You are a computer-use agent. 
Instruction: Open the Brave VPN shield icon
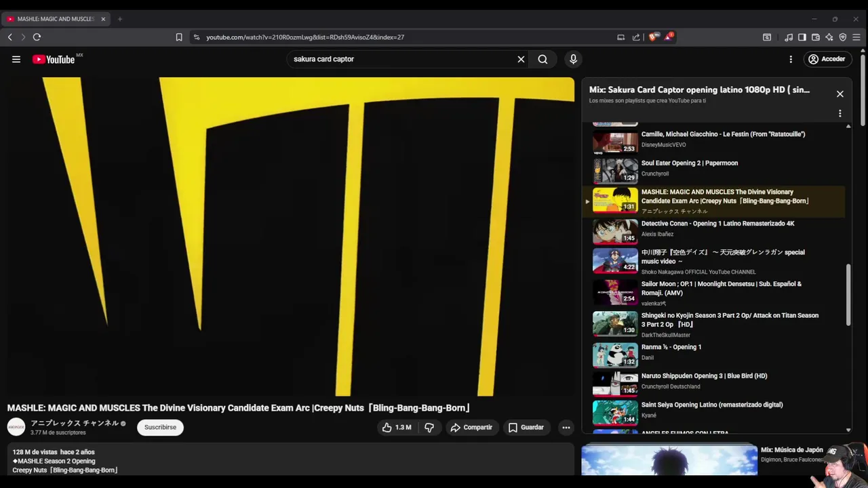click(842, 37)
